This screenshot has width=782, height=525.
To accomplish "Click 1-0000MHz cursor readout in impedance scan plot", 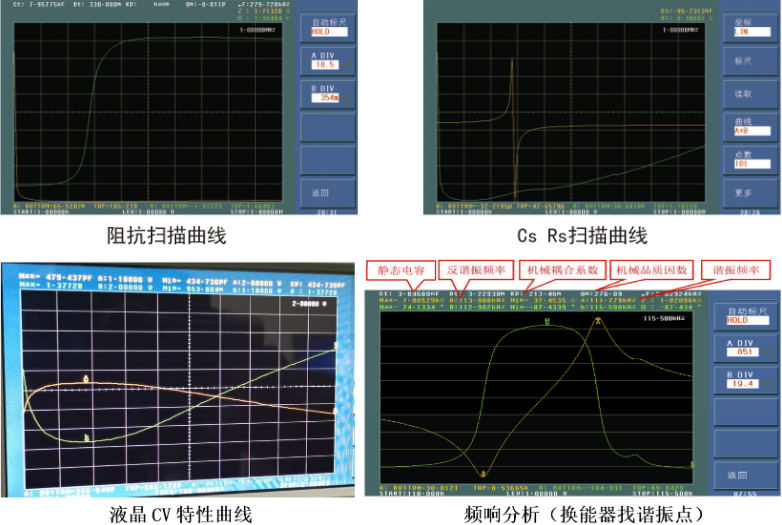I will pyautogui.click(x=257, y=30).
